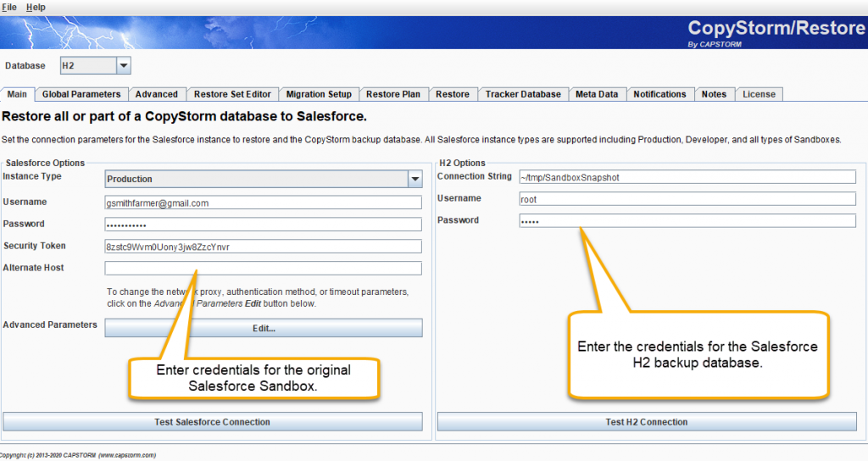Switch to the Meta Data tab
868x461 pixels.
point(597,94)
